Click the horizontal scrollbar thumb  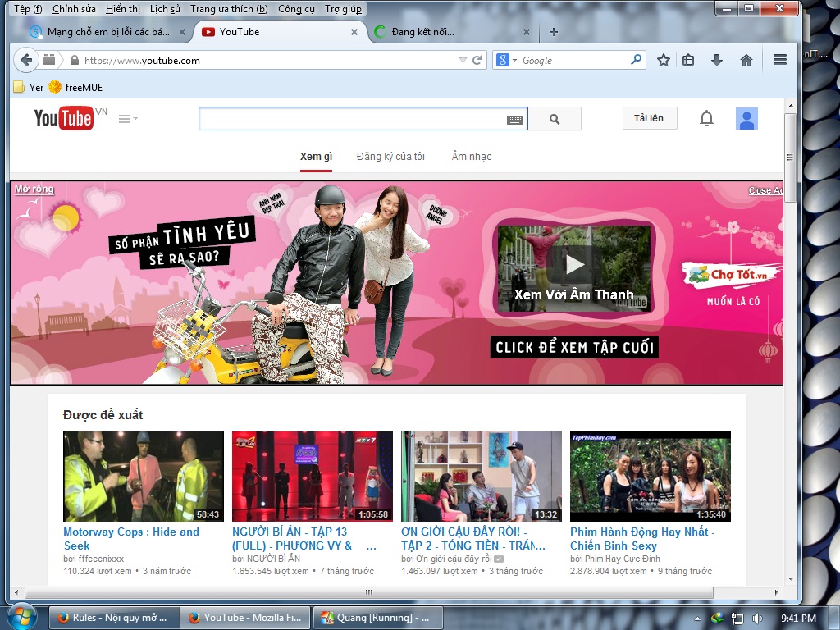[x=368, y=592]
